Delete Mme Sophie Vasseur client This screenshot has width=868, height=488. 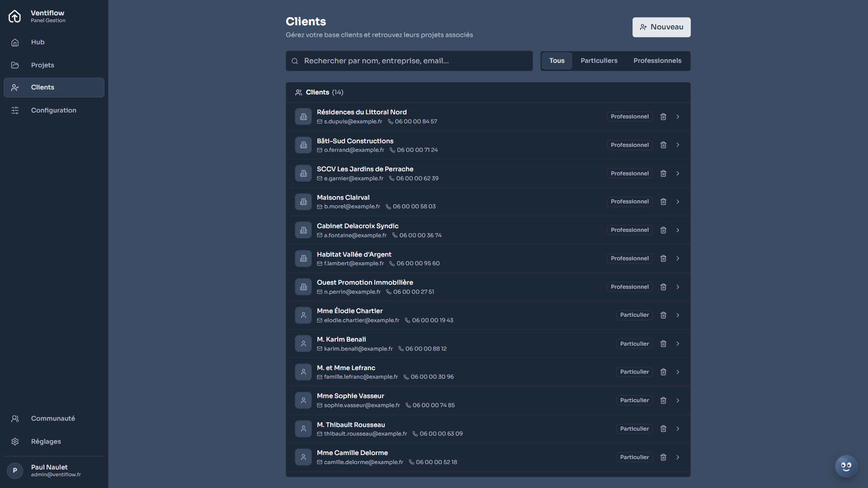tap(663, 400)
